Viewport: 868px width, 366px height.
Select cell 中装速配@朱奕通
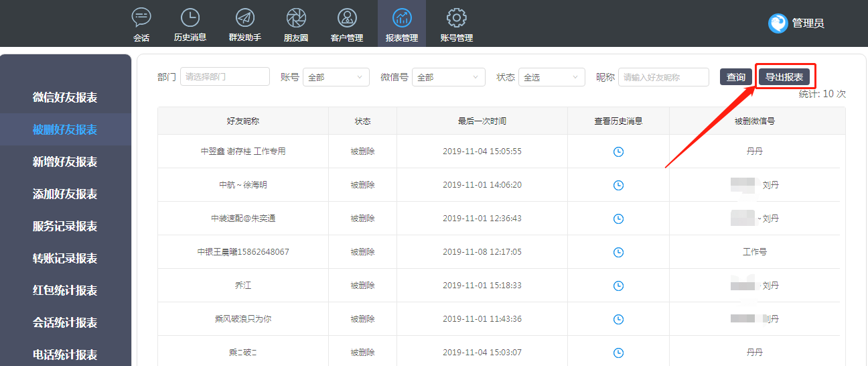pyautogui.click(x=243, y=219)
